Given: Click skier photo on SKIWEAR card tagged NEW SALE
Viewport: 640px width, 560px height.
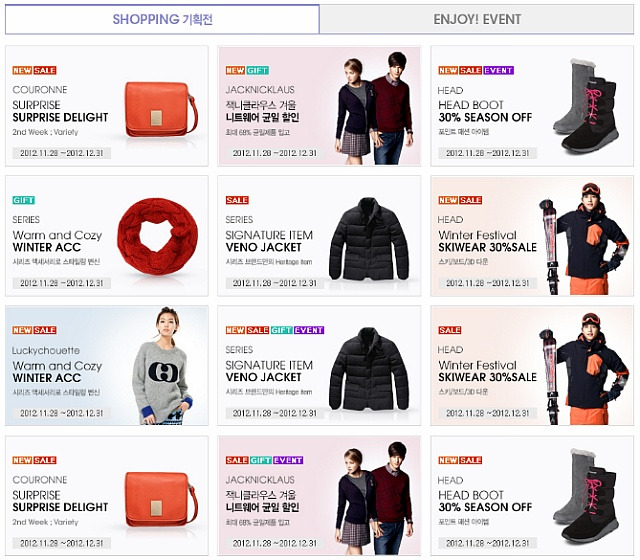Looking at the screenshot, I should tap(584, 239).
